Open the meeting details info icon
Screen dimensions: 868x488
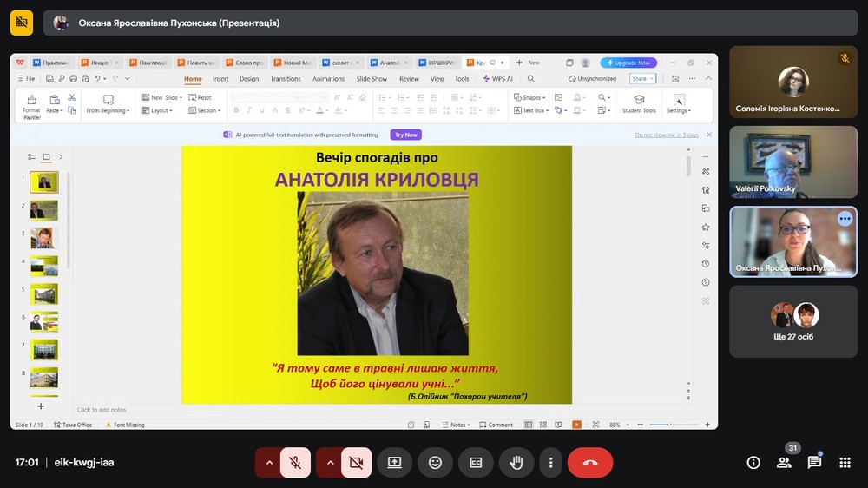pyautogui.click(x=753, y=463)
